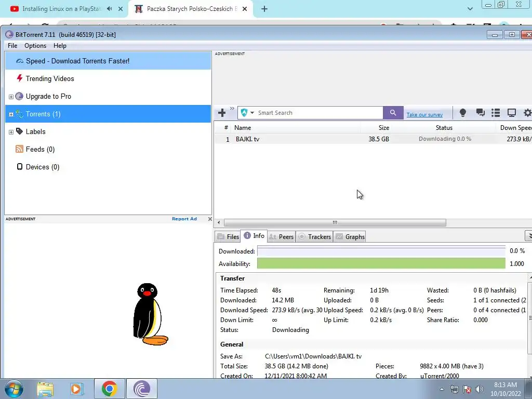Select Upgrade to Pro sidebar item
The height and width of the screenshot is (399, 532).
[48, 96]
